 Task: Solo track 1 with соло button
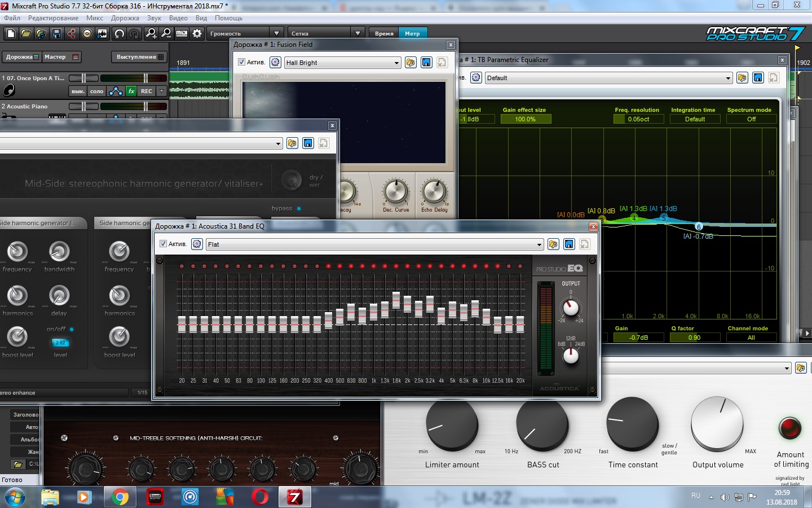coord(97,91)
